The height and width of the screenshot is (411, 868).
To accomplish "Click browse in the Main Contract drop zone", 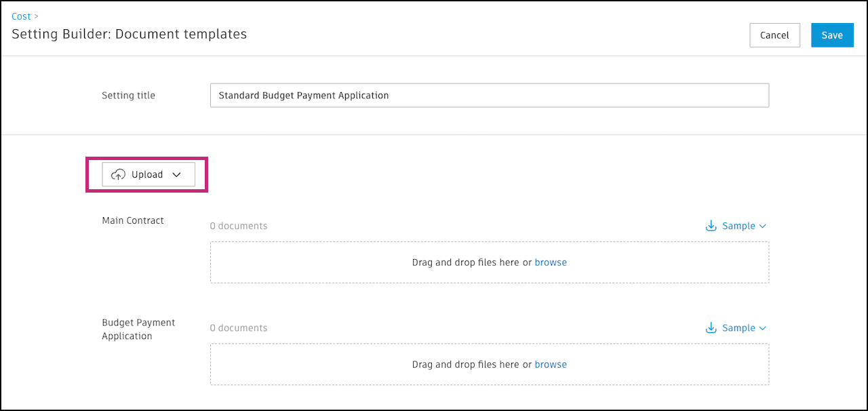I will [x=551, y=262].
